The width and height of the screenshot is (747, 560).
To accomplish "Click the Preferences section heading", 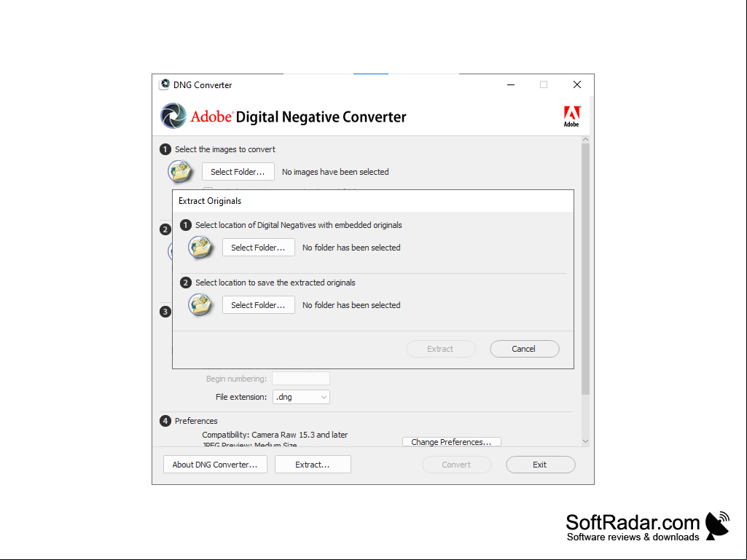I will [x=196, y=421].
